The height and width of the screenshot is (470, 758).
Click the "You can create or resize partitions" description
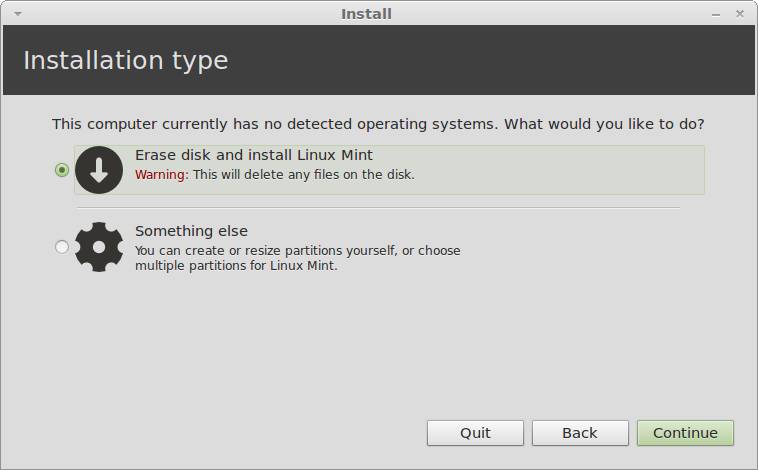coord(297,250)
